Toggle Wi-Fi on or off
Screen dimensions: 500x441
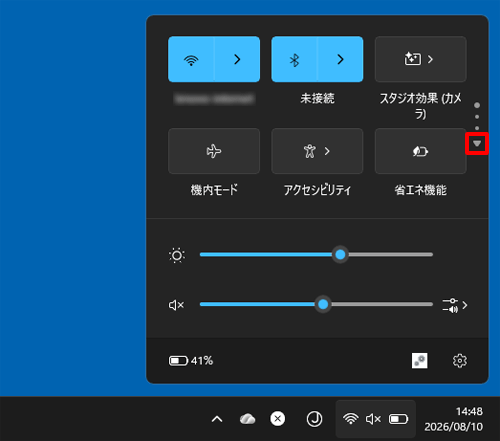coord(191,59)
